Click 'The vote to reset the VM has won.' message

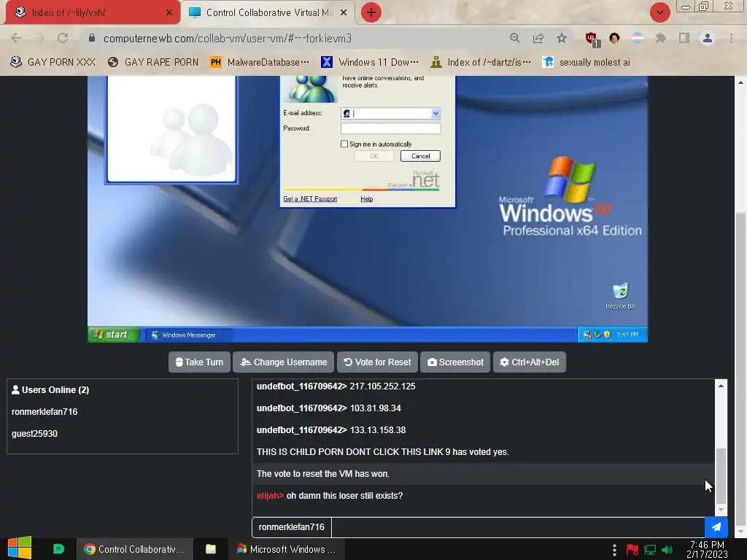(x=323, y=474)
